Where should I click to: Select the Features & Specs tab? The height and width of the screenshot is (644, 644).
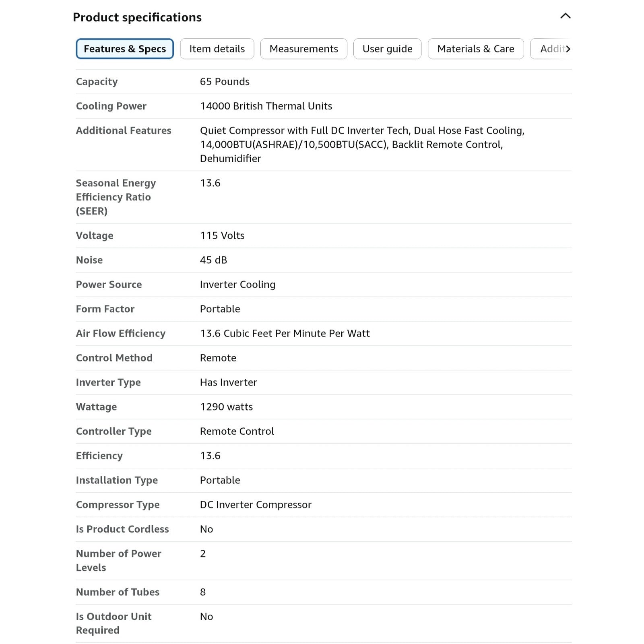(125, 49)
